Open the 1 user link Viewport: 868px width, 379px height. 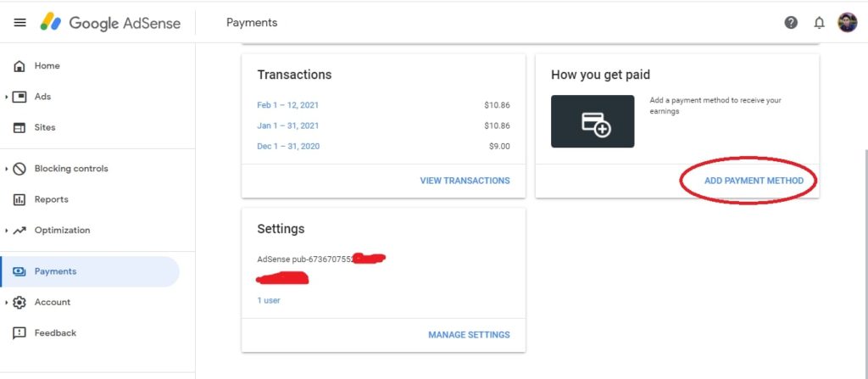(269, 300)
